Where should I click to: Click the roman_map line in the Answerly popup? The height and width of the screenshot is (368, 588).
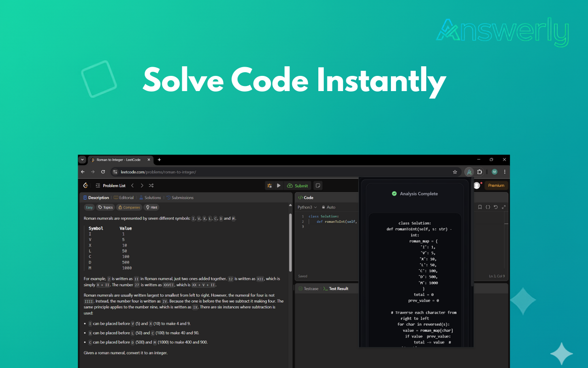point(424,241)
